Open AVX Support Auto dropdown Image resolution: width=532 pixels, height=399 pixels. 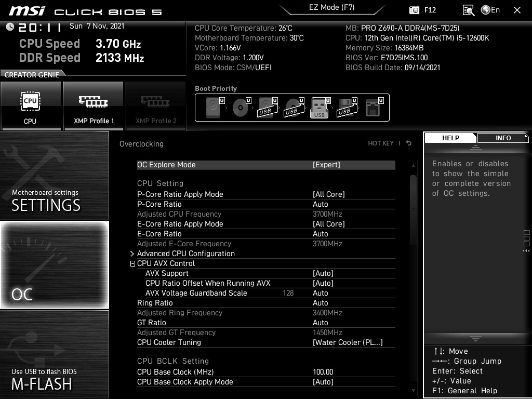[270, 273]
